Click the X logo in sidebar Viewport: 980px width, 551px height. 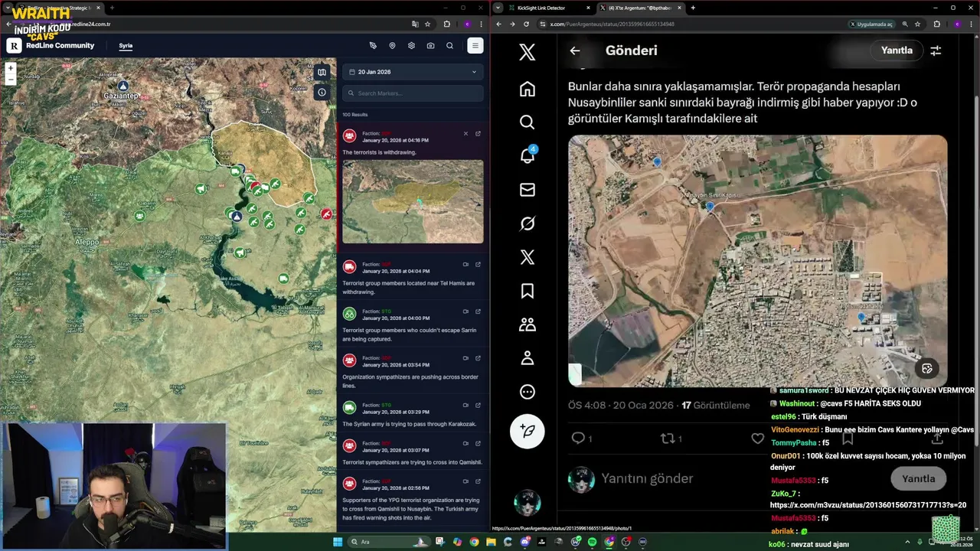click(x=528, y=52)
